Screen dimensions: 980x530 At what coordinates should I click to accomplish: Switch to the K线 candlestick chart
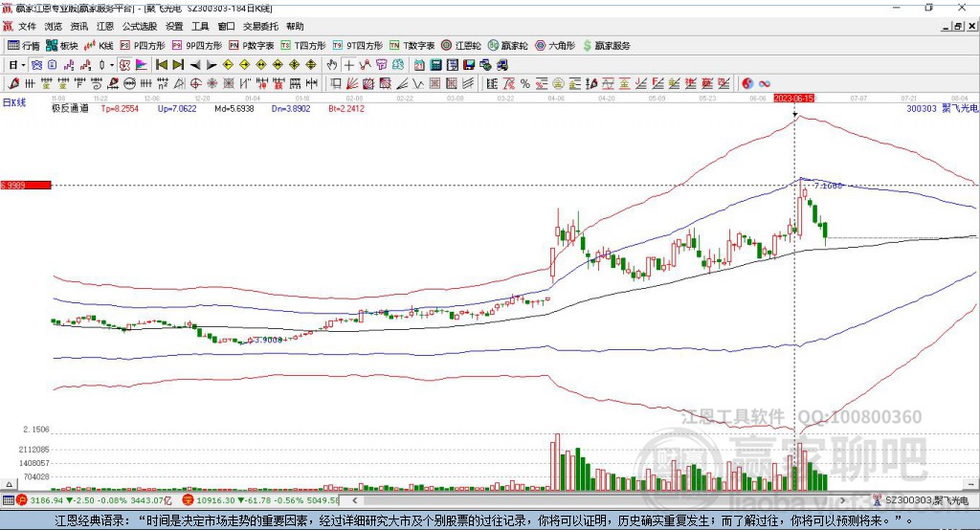(x=99, y=46)
